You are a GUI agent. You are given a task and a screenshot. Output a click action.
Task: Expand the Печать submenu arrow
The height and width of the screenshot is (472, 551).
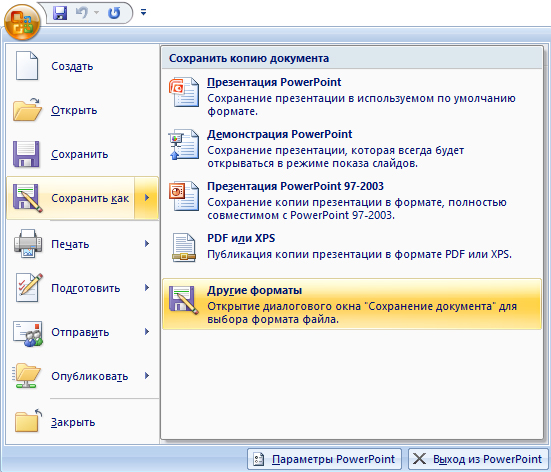click(147, 244)
